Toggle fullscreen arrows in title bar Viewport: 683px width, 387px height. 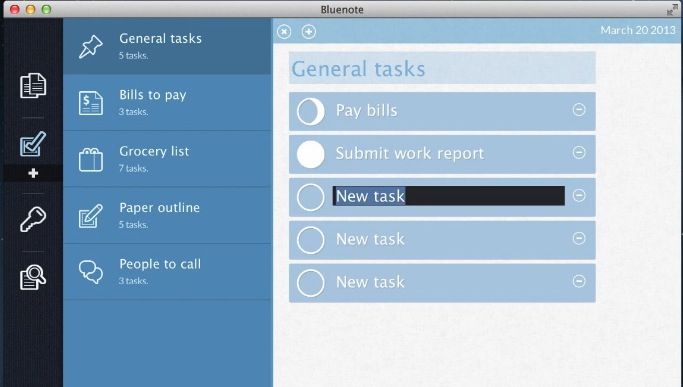(x=672, y=10)
